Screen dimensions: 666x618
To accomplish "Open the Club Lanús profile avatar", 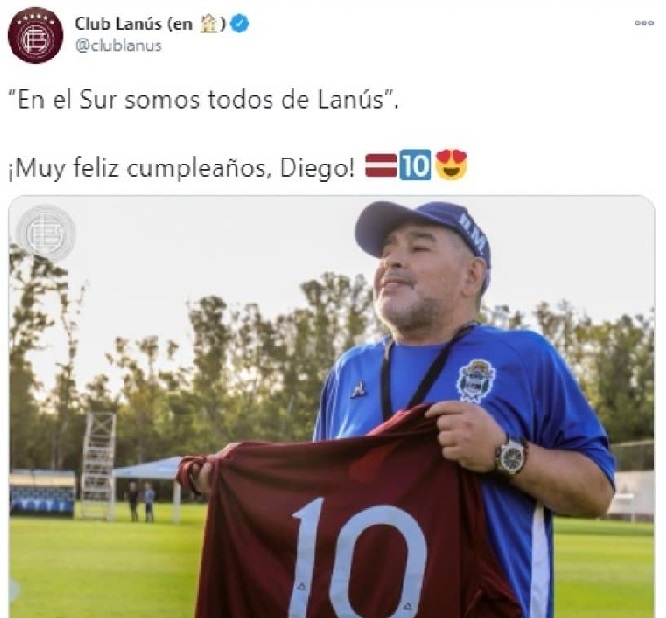I will click(x=35, y=35).
